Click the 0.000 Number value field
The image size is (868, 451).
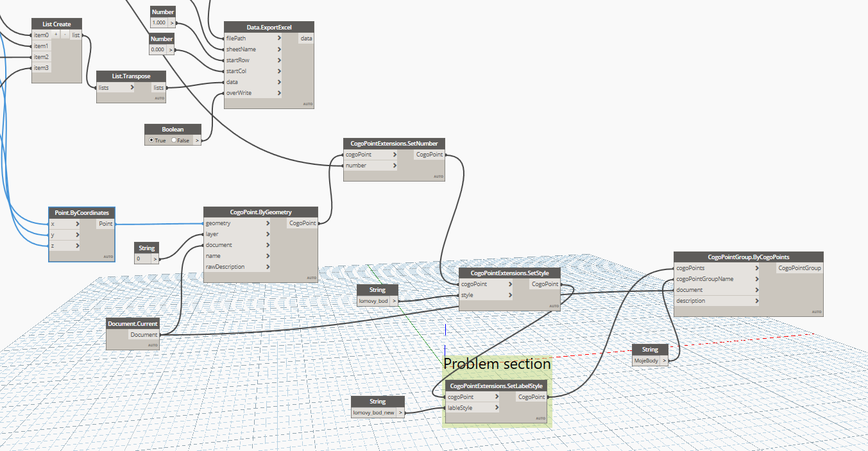click(x=158, y=49)
